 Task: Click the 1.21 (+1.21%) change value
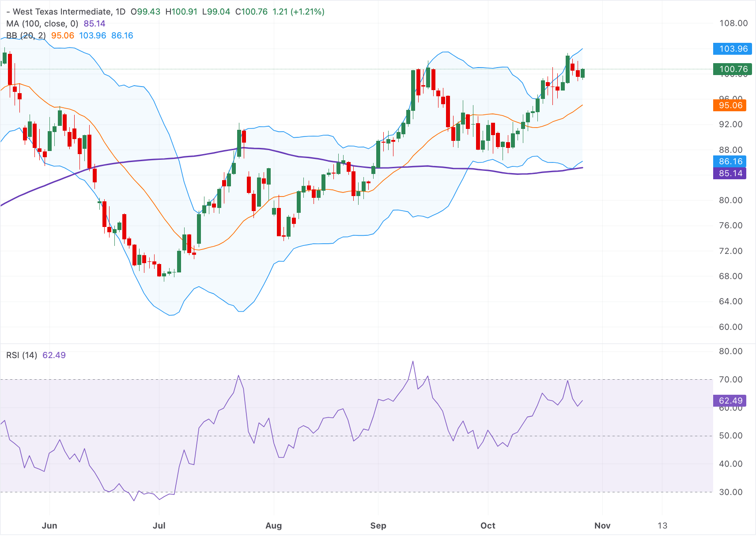click(x=299, y=12)
